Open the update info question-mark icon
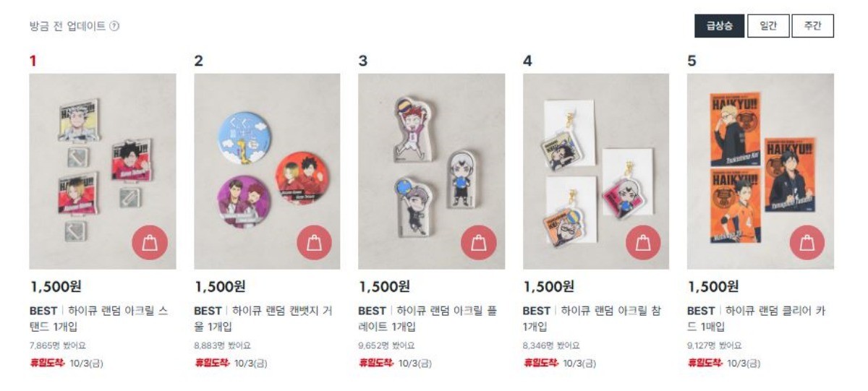The width and height of the screenshot is (868, 391). click(114, 26)
